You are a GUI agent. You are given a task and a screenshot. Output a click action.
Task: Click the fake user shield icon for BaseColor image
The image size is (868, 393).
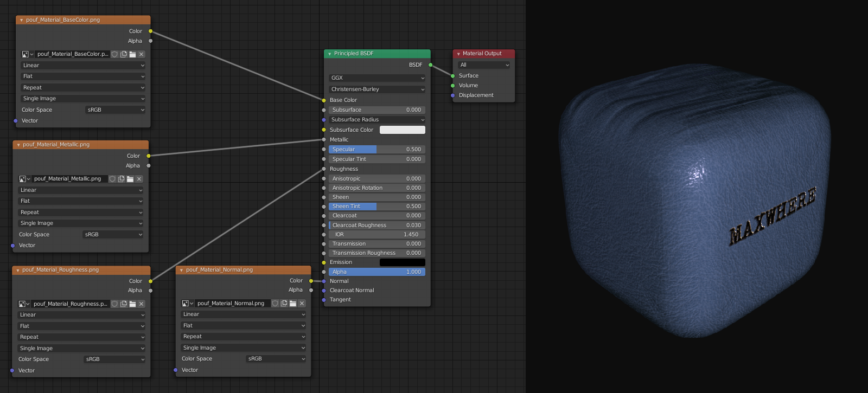(115, 54)
